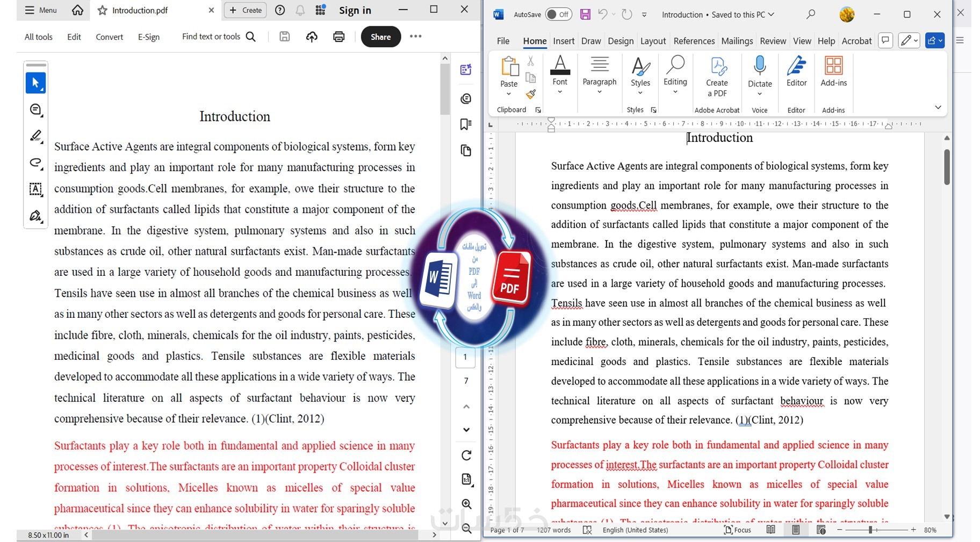Screen dimensions: 980x542
Task: Select the Acrobat highlight pen tool
Action: 35,136
